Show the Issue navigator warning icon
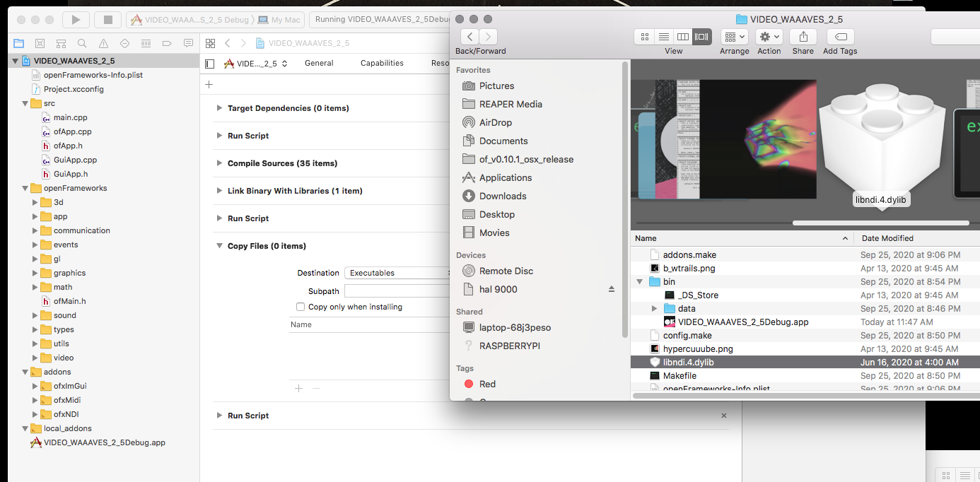Image resolution: width=980 pixels, height=482 pixels. point(103,43)
